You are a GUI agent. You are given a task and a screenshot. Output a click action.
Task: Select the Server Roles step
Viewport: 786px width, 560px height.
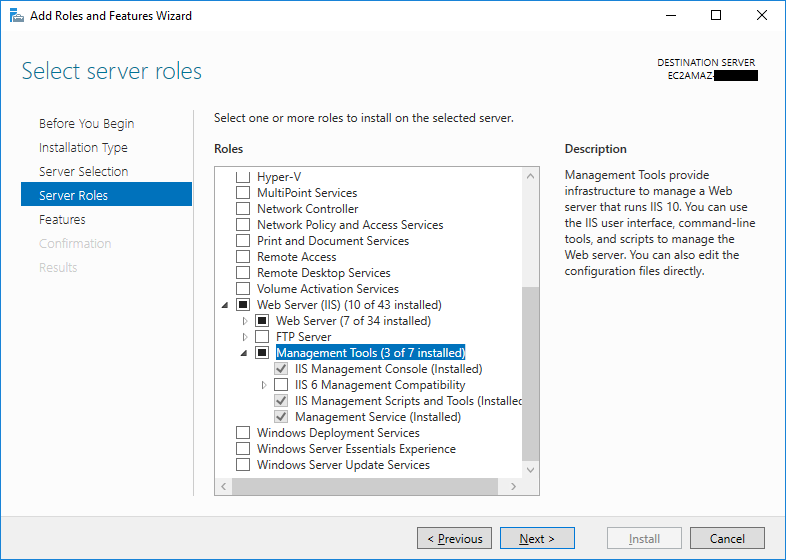click(x=106, y=195)
